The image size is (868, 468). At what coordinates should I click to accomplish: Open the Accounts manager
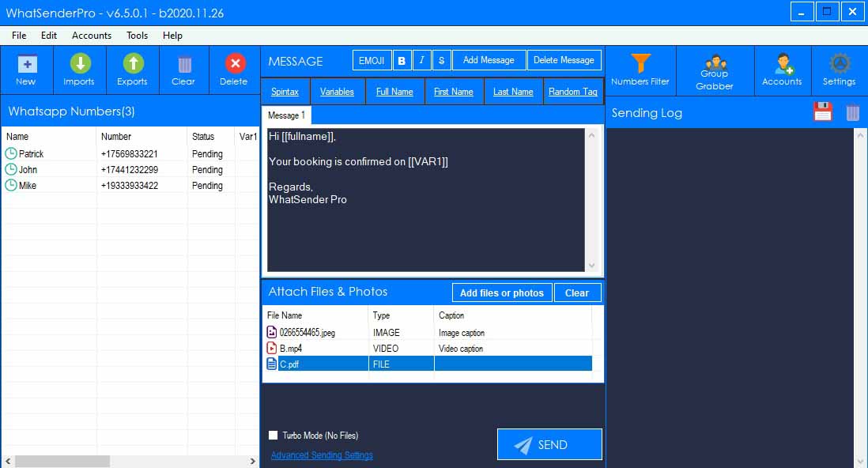point(782,70)
